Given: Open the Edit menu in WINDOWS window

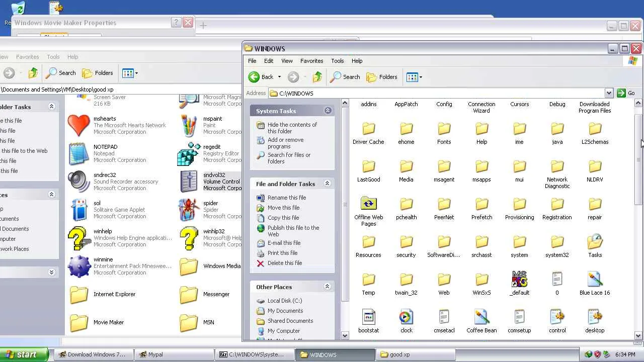Looking at the screenshot, I should pos(269,61).
